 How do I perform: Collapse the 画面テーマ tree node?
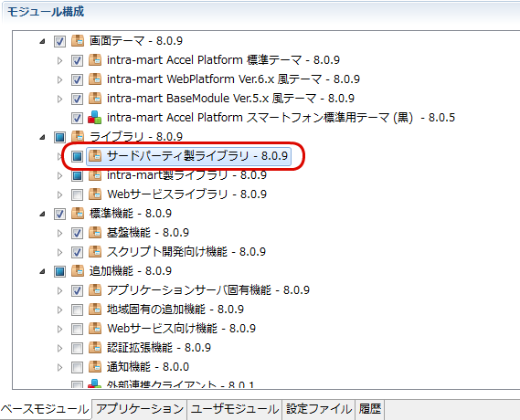(42, 42)
